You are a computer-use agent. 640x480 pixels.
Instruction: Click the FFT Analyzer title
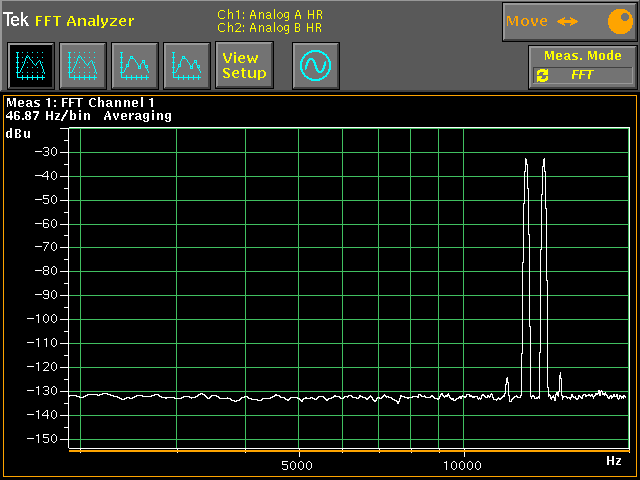84,21
